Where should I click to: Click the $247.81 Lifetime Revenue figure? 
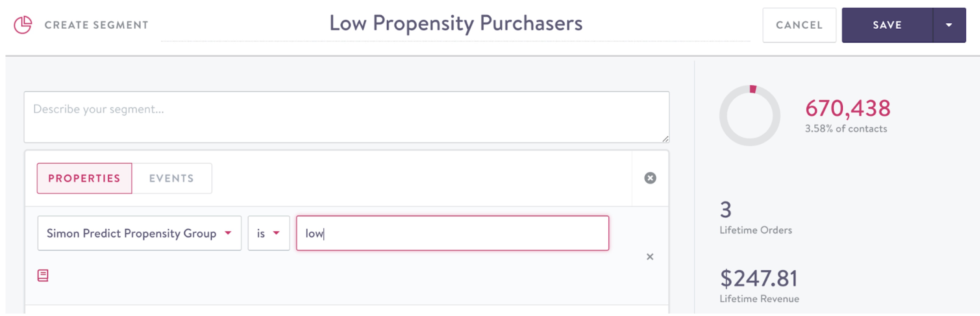click(x=759, y=279)
